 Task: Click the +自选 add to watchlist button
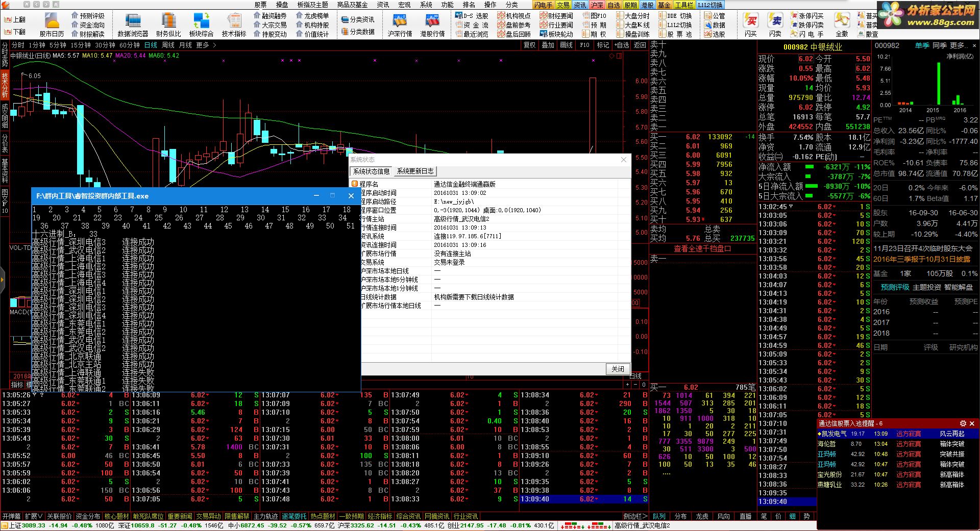tap(621, 45)
